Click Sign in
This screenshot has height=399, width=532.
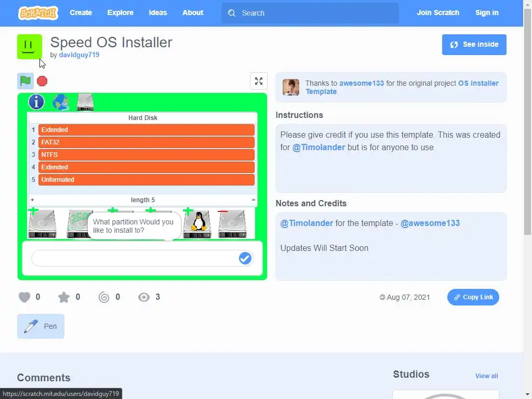pos(486,12)
